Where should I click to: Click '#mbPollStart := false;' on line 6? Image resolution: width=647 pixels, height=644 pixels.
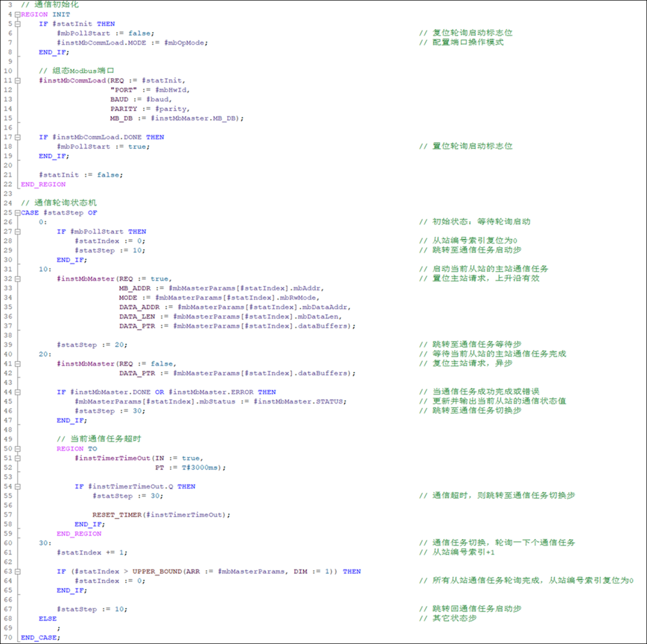[105, 34]
